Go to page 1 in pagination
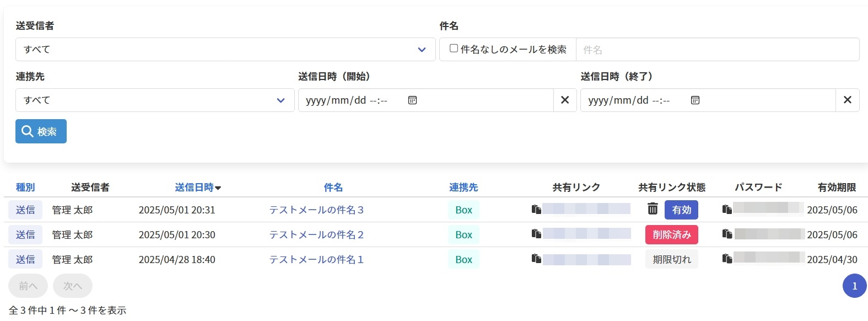Screen dimensions: 868x321 click(854, 286)
